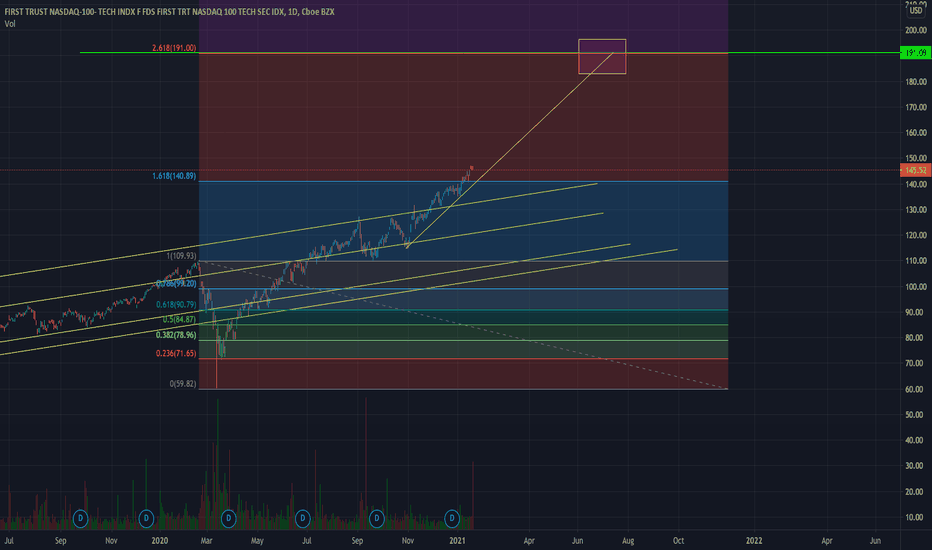Viewport: 932px width, 550px height.
Task: Click the Vol indicator label
Action: [x=10, y=24]
